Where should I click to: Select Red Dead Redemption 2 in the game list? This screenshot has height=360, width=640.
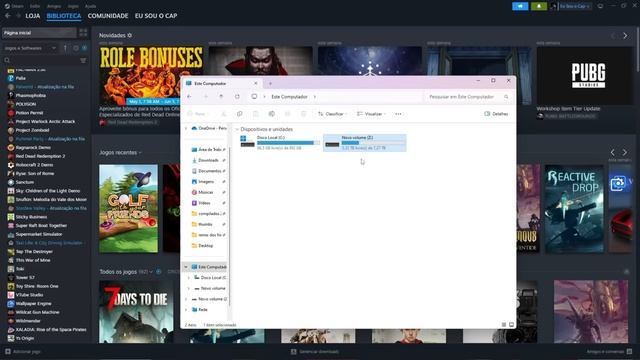coord(40,156)
